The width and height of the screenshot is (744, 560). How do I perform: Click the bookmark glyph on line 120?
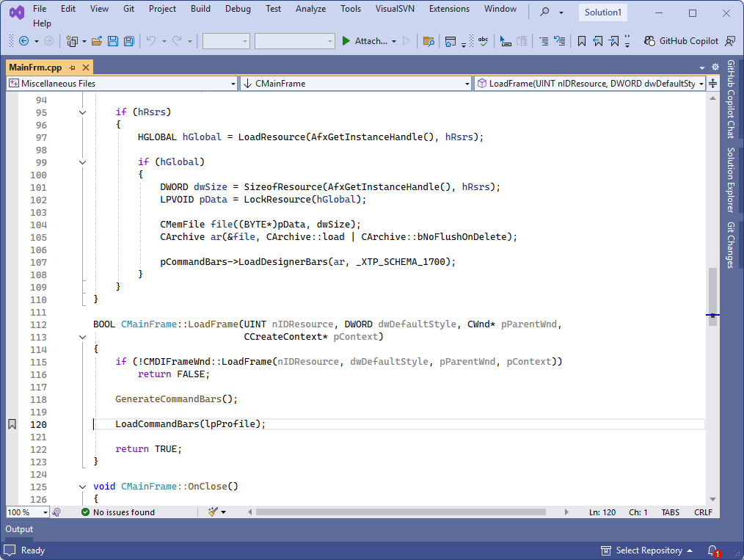point(12,424)
